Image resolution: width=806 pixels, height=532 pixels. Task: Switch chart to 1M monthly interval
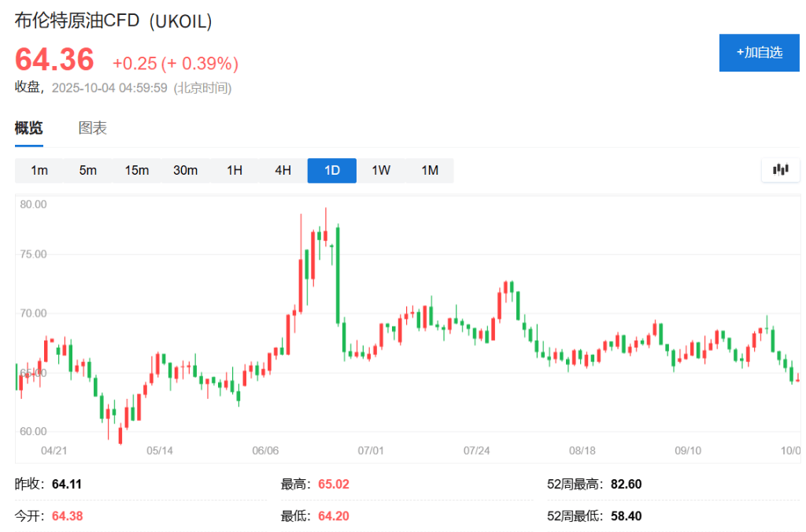coord(430,170)
